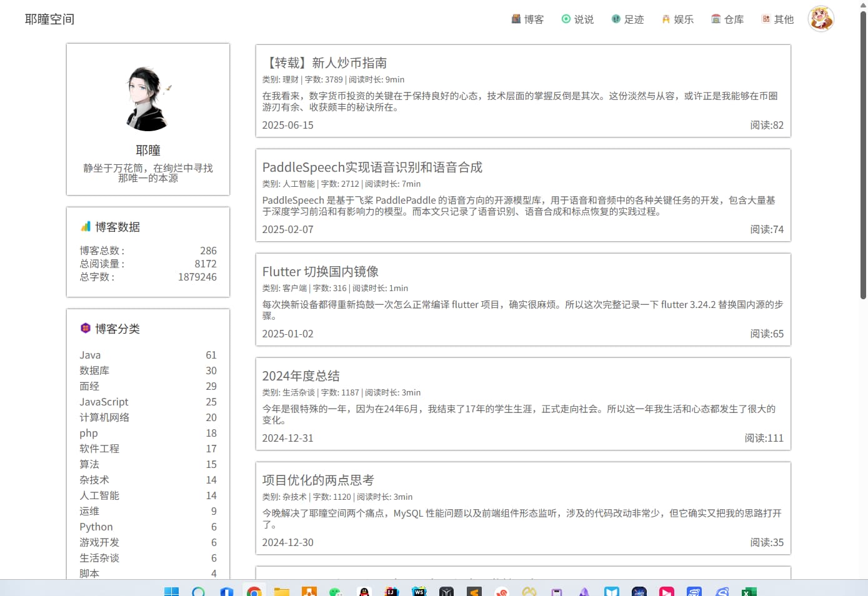Launch Excel from the taskbar
Image resolution: width=868 pixels, height=596 pixels.
749,591
